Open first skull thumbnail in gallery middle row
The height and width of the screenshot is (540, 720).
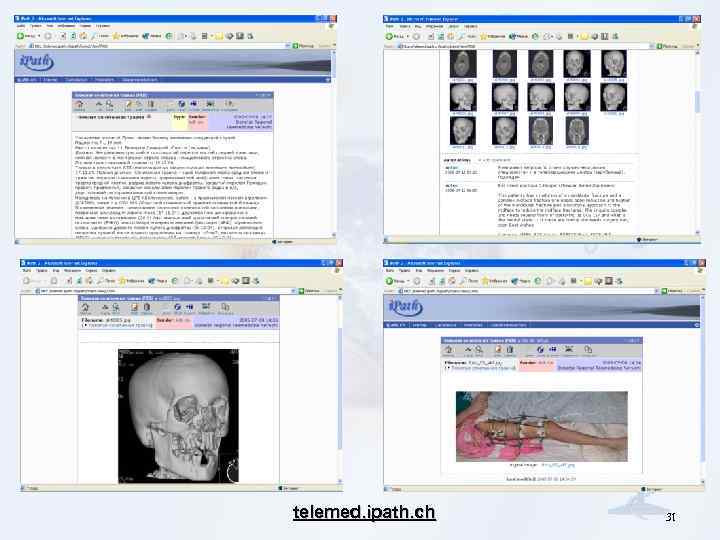(463, 97)
